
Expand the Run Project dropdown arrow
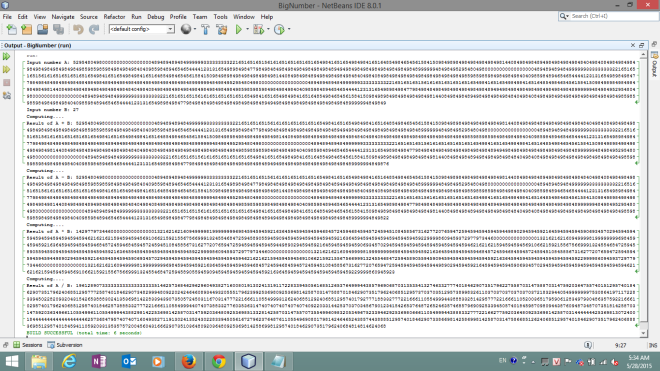[248, 29]
